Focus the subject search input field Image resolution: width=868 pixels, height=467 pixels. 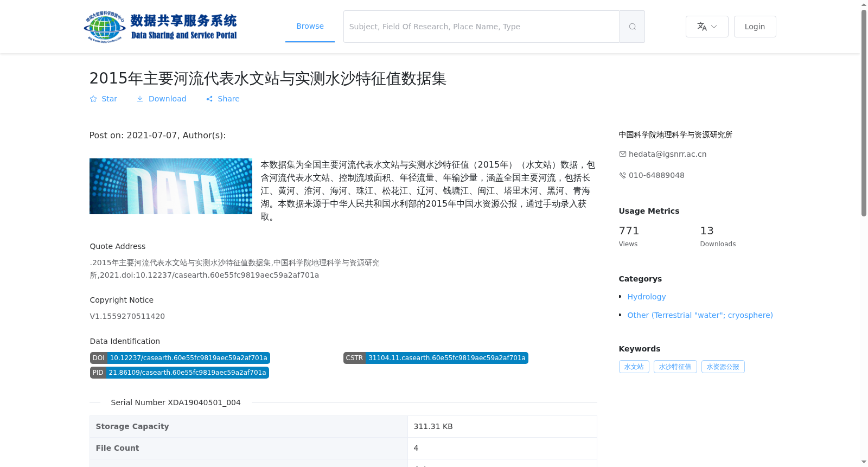pos(481,27)
